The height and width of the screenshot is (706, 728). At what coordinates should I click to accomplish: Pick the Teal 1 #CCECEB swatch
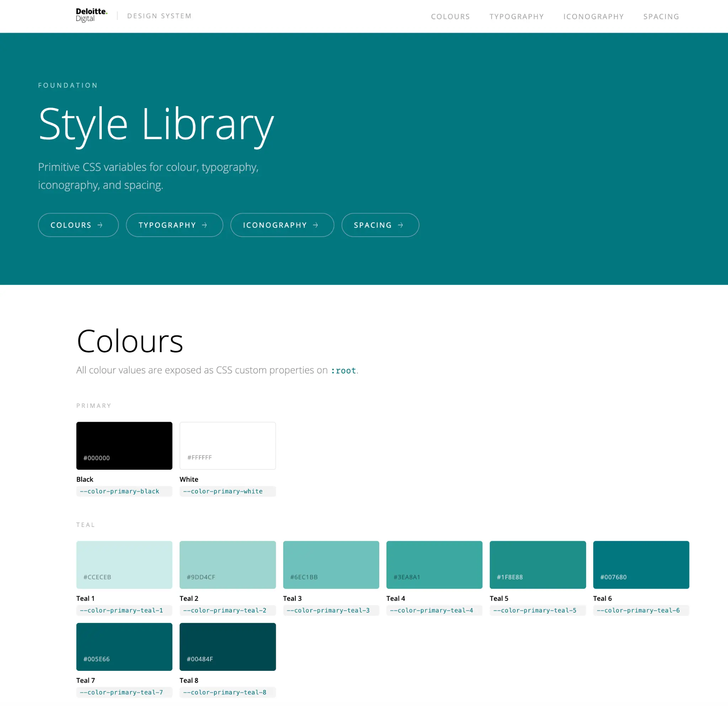124,565
